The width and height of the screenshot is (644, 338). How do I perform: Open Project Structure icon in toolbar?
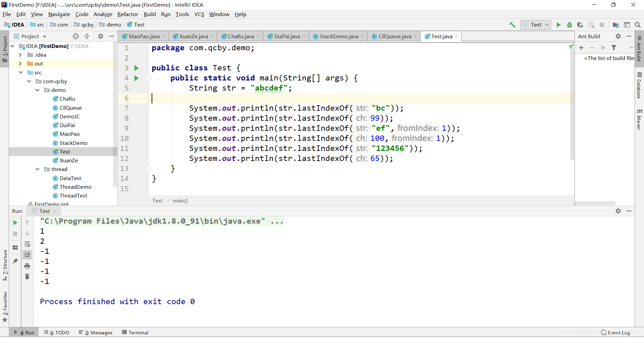tap(616, 25)
